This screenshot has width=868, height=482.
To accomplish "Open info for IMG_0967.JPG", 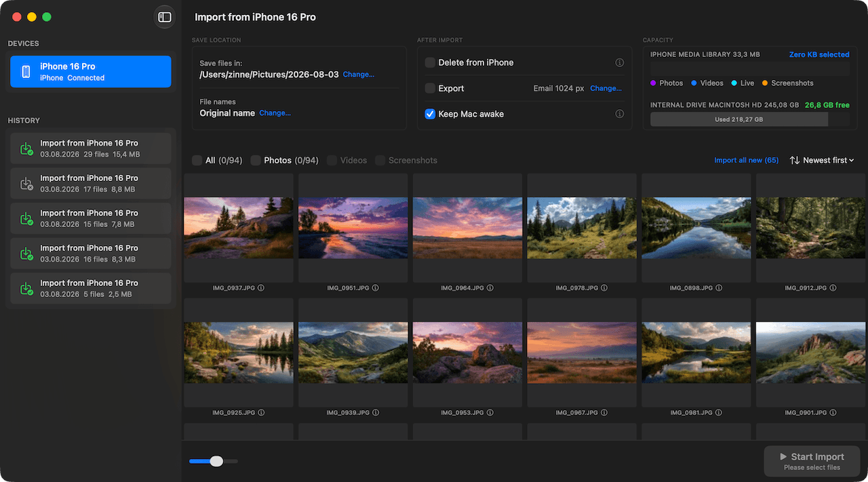I will (x=604, y=413).
